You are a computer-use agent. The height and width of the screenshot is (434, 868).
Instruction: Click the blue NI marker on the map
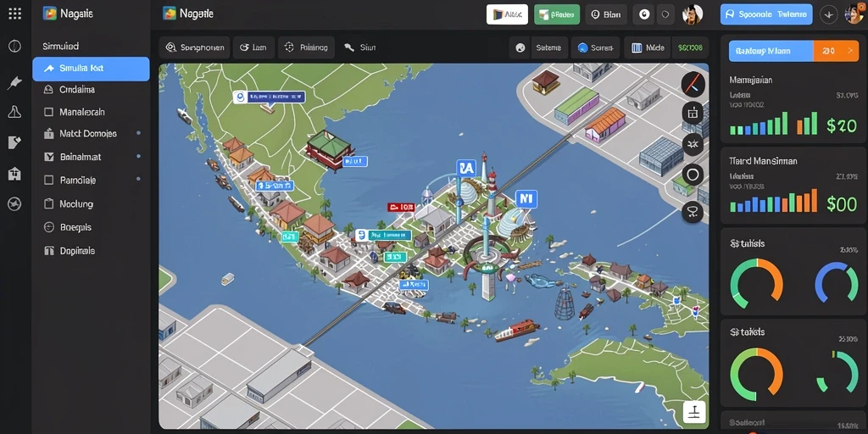[x=526, y=198]
